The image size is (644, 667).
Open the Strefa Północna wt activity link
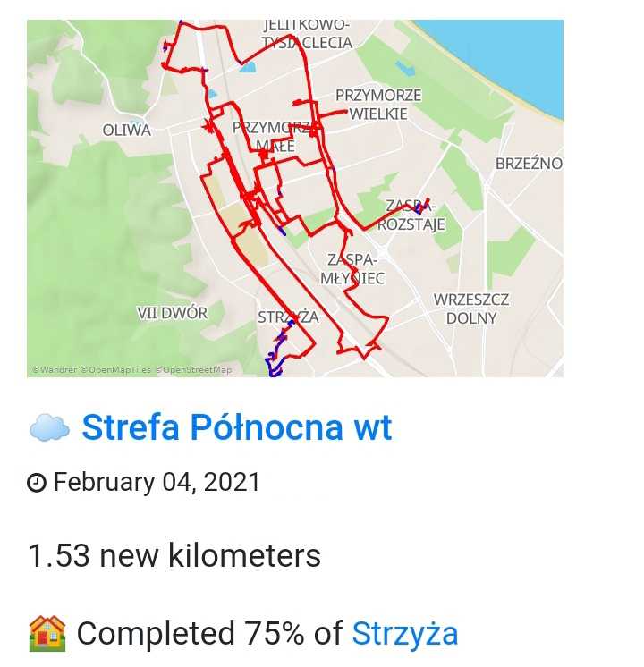click(237, 427)
